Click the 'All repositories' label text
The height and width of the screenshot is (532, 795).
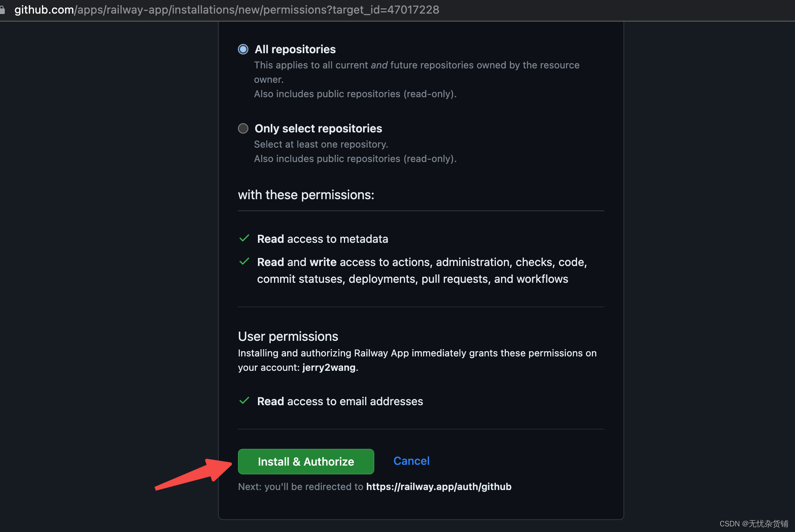295,49
